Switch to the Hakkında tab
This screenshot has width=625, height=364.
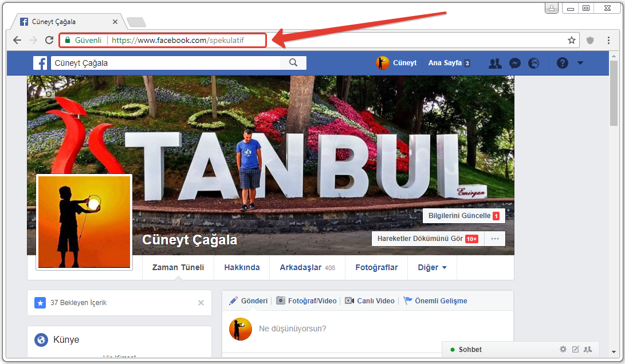pos(242,267)
